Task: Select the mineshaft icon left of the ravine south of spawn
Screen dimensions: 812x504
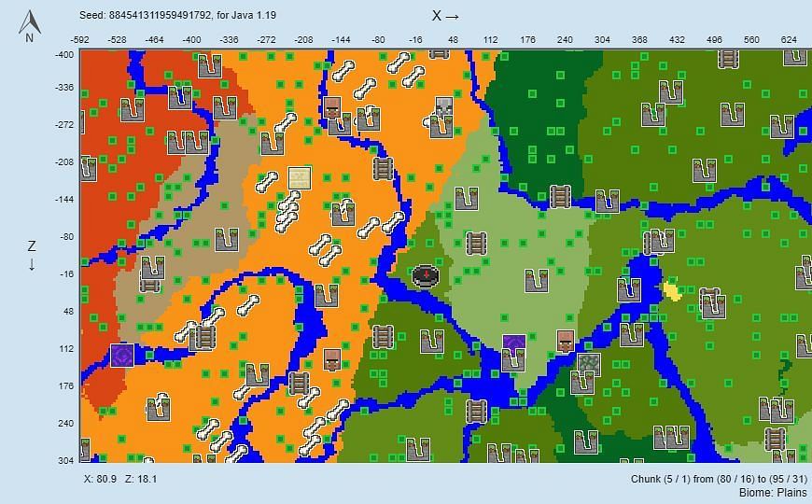Action: coord(383,336)
